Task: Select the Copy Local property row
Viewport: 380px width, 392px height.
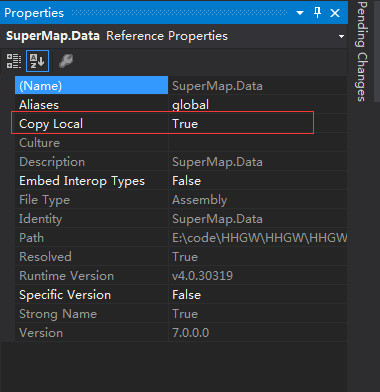Action: click(181, 124)
